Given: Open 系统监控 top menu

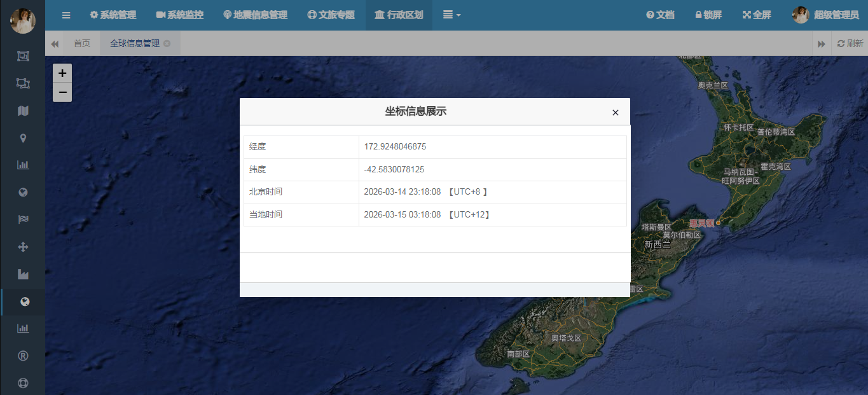Looking at the screenshot, I should (x=180, y=15).
